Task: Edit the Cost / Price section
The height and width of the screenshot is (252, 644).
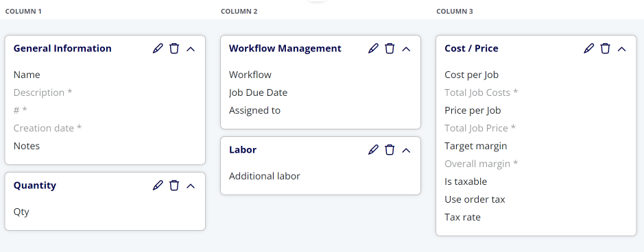Action: tap(589, 49)
